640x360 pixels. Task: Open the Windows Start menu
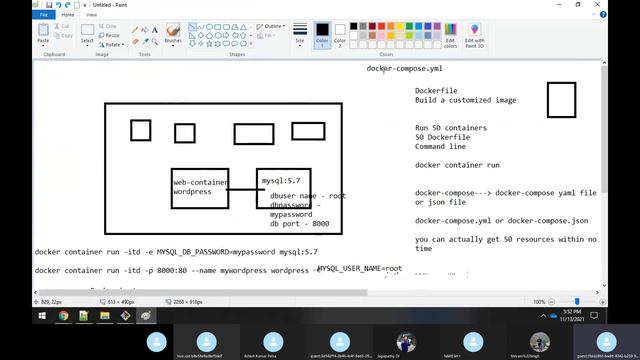[x=42, y=316]
